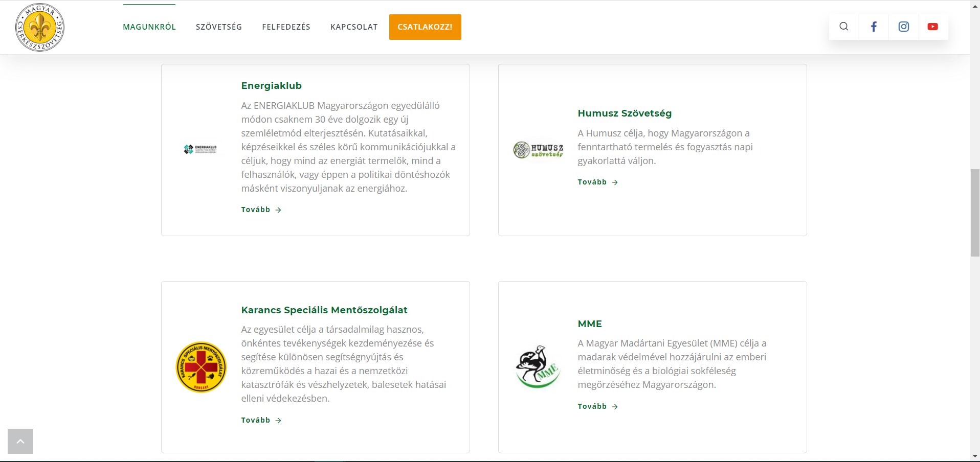Click the scroll-to-top arrow button
Image resolution: width=980 pixels, height=462 pixels.
[20, 441]
